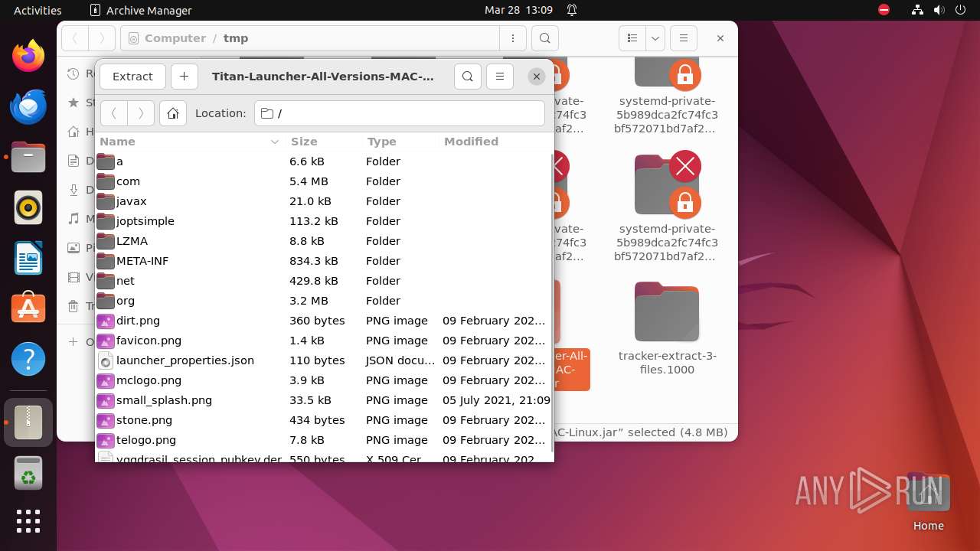
Task: Click the notification bell icon
Action: tap(572, 10)
